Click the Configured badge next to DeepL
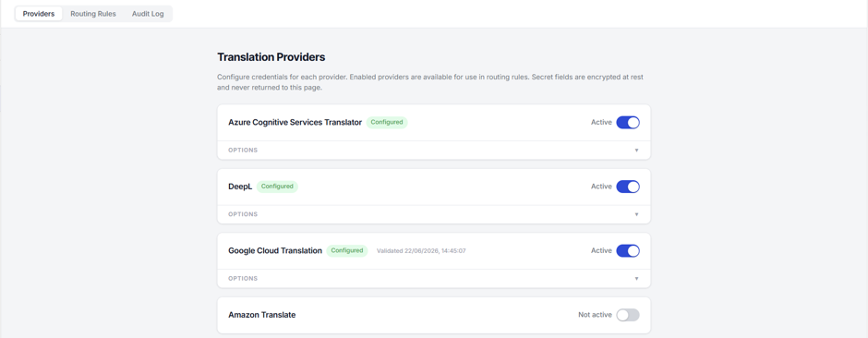The height and width of the screenshot is (338, 868). pyautogui.click(x=277, y=187)
